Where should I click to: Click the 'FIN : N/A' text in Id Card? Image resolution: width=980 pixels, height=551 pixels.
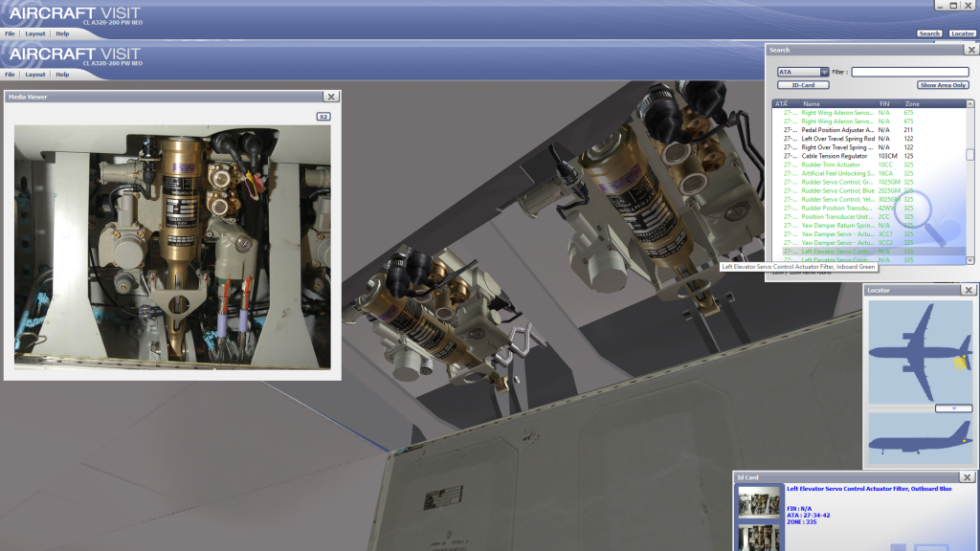799,509
